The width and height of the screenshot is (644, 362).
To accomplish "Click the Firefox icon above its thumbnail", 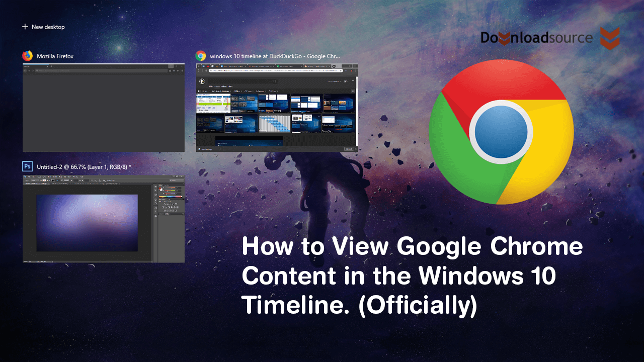I will coord(27,56).
